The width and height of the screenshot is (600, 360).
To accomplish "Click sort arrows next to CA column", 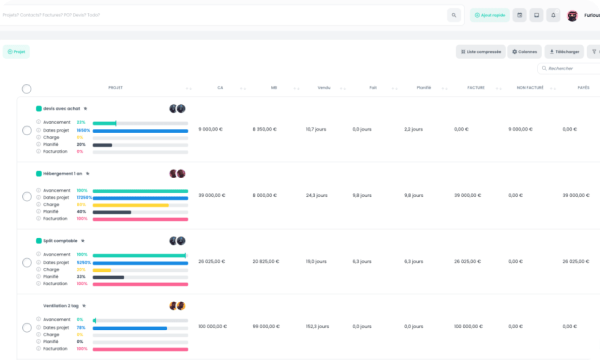I will 243,88.
